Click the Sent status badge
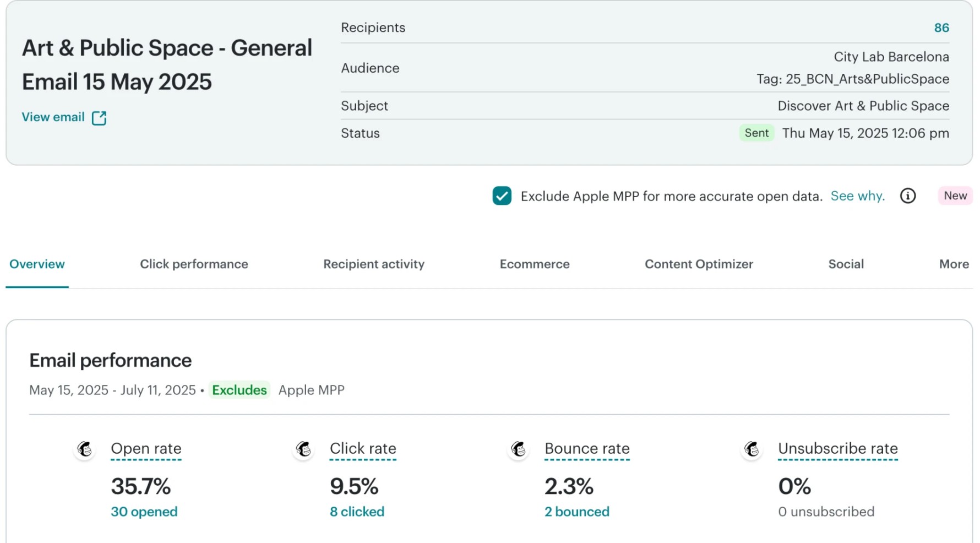 coord(756,133)
